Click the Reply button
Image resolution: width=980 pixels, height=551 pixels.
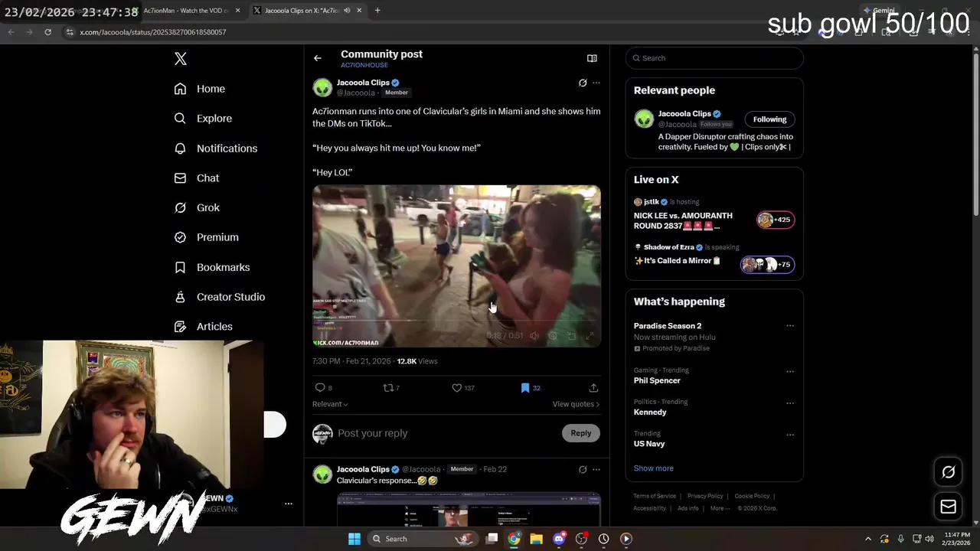point(581,433)
